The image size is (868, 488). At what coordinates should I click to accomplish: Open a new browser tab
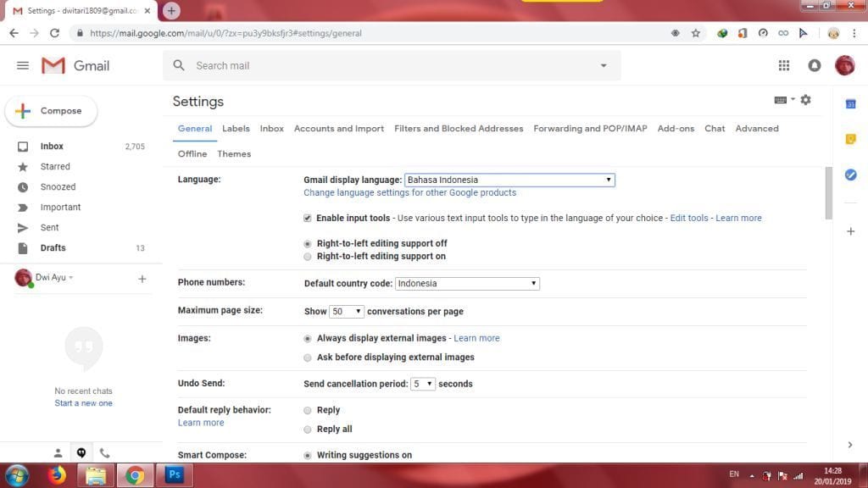pos(171,10)
